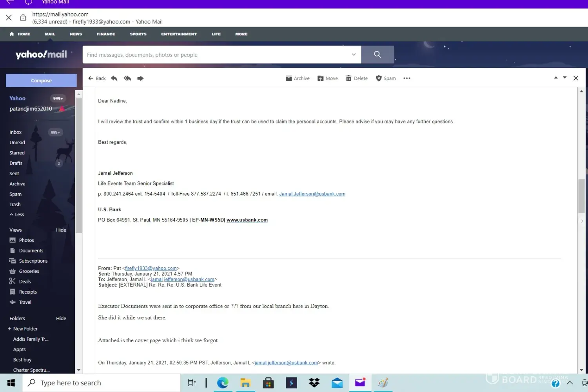Open the Sent folder

pyautogui.click(x=14, y=174)
